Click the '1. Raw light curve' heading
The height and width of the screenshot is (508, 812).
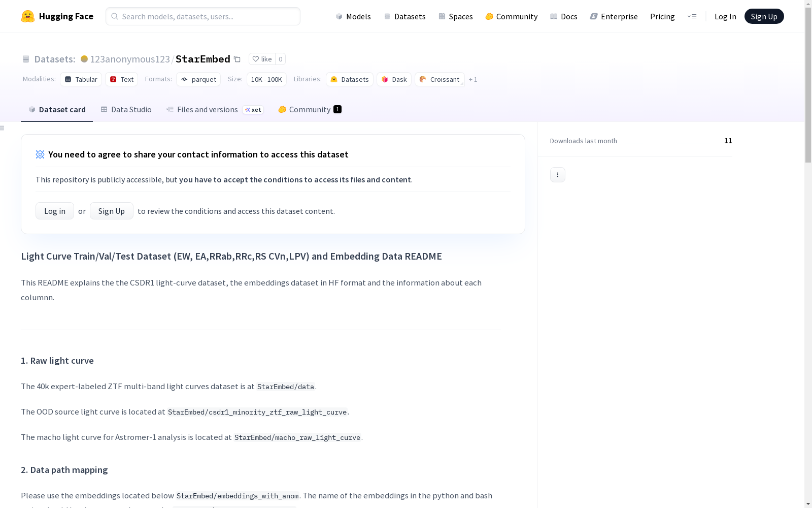[x=57, y=361]
